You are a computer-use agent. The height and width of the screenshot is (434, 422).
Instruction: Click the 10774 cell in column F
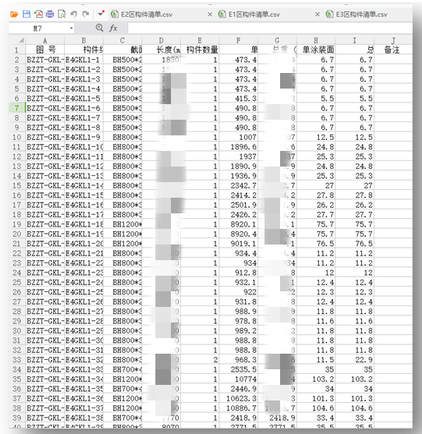click(238, 379)
